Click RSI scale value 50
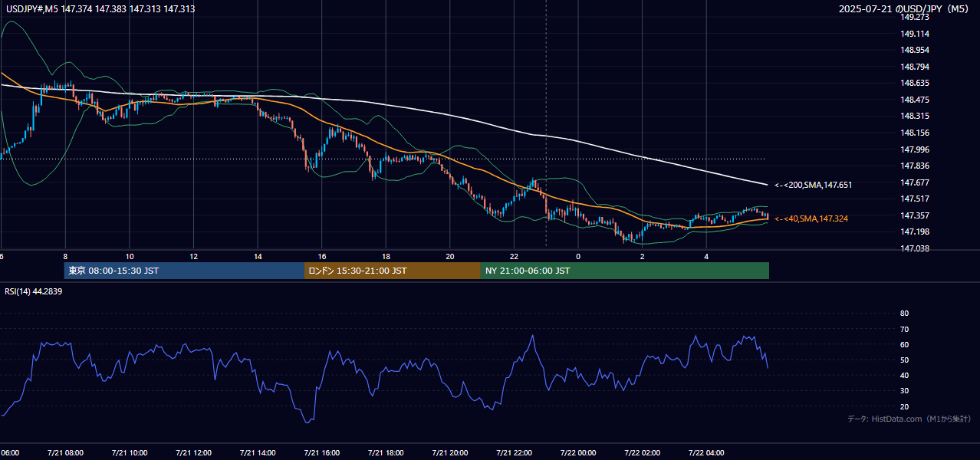This screenshot has width=980, height=460. (x=904, y=360)
